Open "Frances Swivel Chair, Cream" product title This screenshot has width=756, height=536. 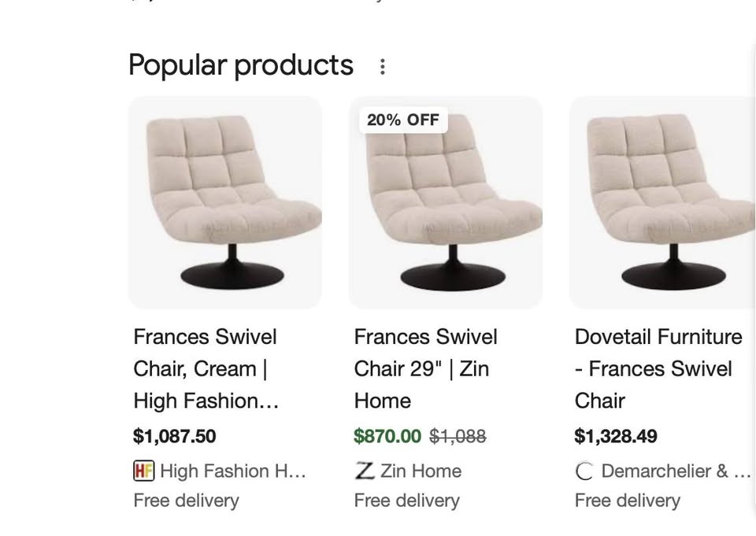pos(206,368)
